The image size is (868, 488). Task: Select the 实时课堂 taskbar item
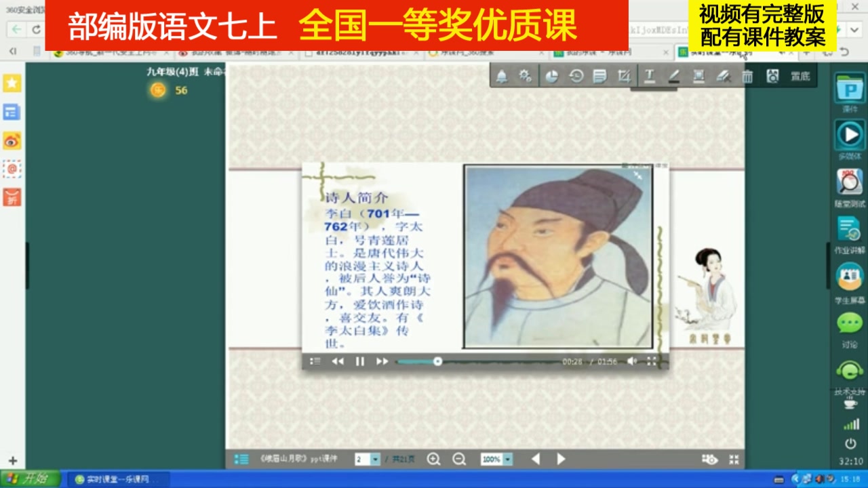(117, 479)
